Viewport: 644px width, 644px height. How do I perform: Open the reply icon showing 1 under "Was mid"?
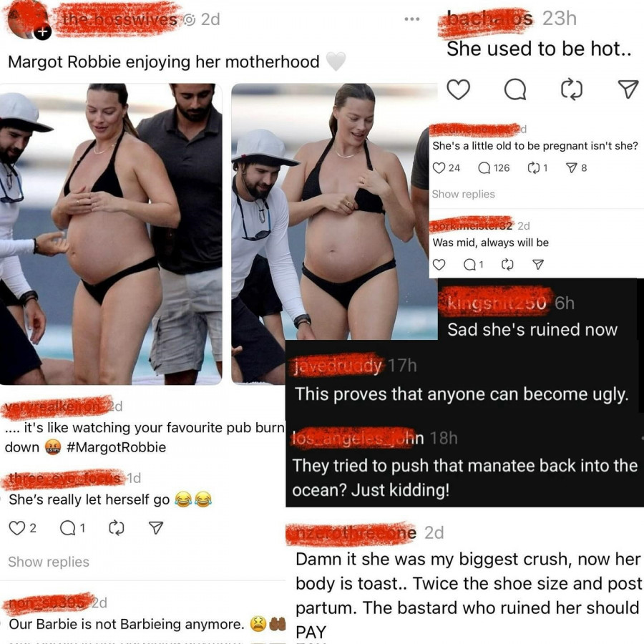[469, 265]
